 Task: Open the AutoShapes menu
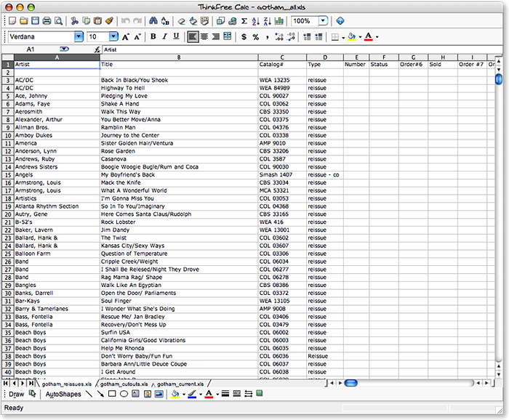tap(63, 394)
